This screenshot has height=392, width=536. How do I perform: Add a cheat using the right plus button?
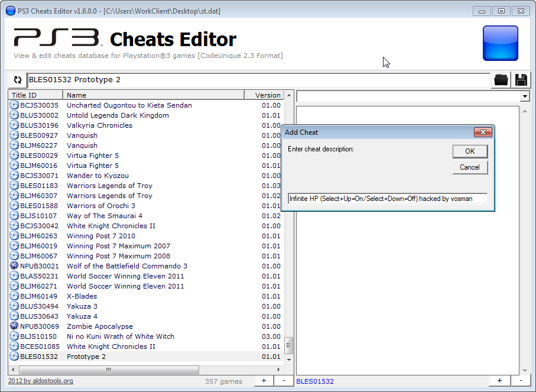(x=499, y=381)
